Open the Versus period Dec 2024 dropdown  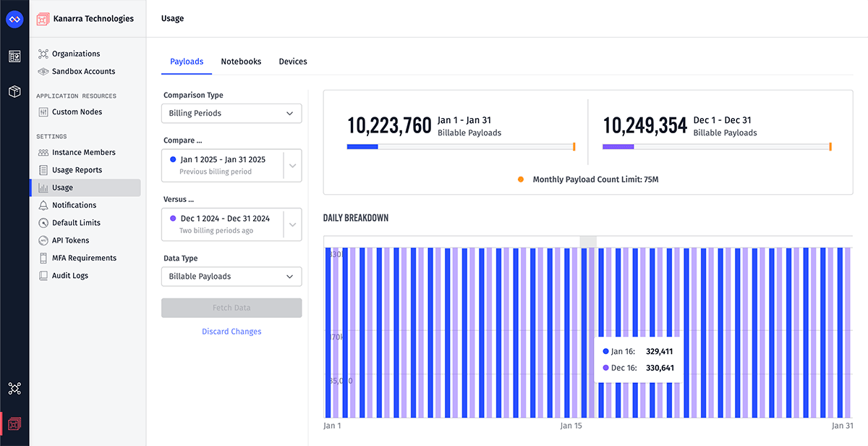point(231,224)
